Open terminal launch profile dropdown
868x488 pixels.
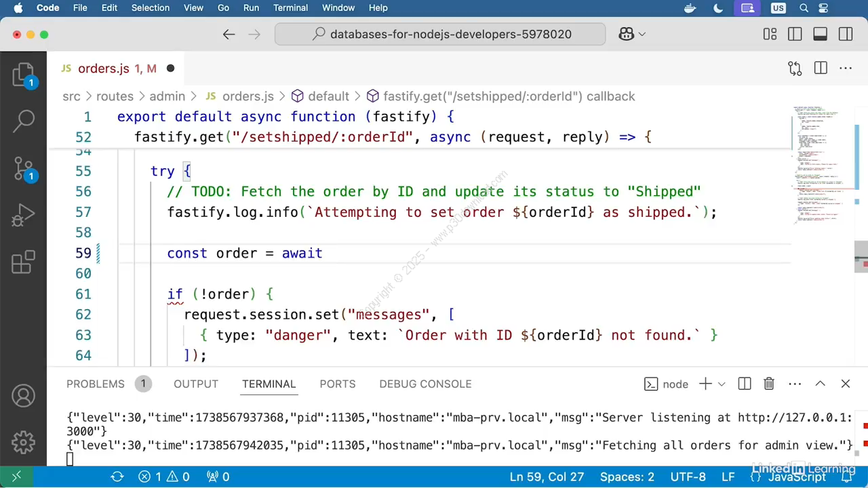pyautogui.click(x=722, y=384)
